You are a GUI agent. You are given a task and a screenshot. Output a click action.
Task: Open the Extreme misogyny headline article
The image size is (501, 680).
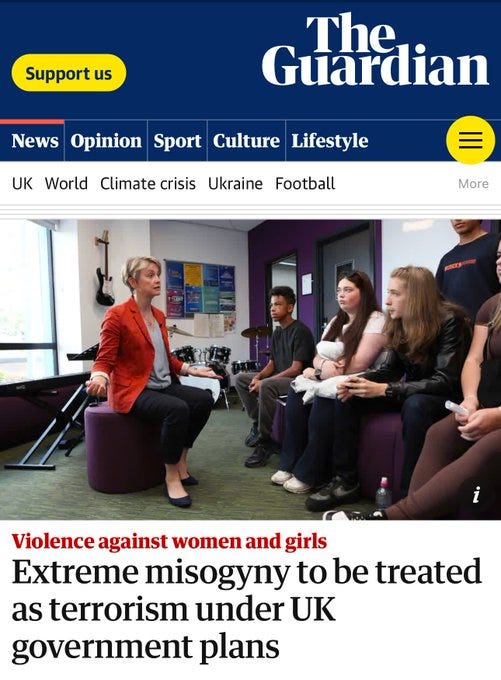tap(246, 609)
